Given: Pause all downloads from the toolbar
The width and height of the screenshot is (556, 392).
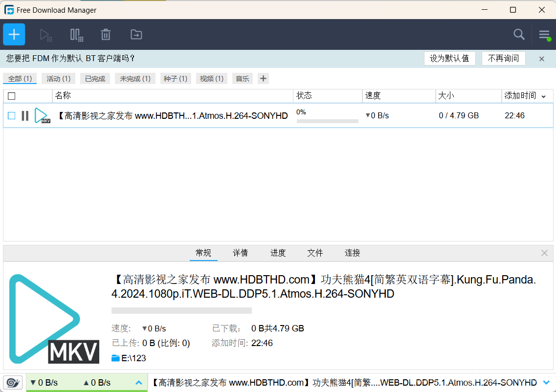Looking at the screenshot, I should pyautogui.click(x=76, y=35).
